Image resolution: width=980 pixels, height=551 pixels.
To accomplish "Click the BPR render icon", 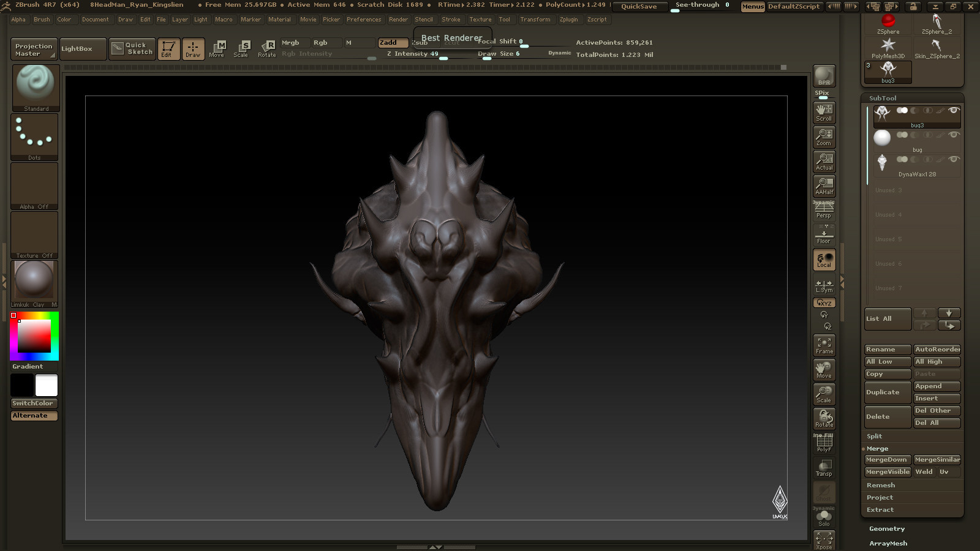I will [x=824, y=76].
